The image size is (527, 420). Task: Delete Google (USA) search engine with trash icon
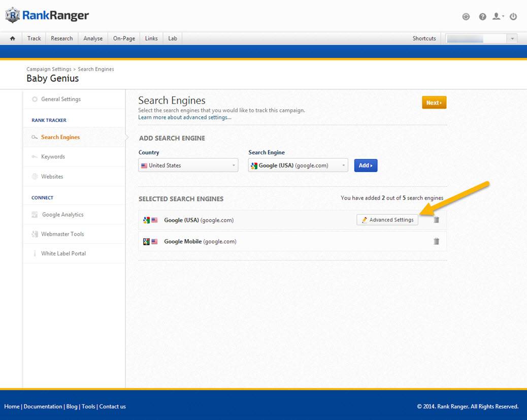pos(436,220)
